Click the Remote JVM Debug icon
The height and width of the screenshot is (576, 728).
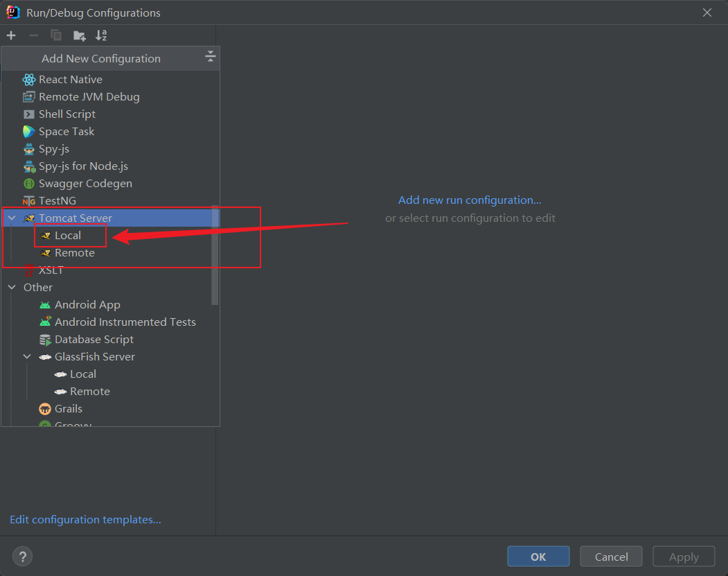point(29,96)
